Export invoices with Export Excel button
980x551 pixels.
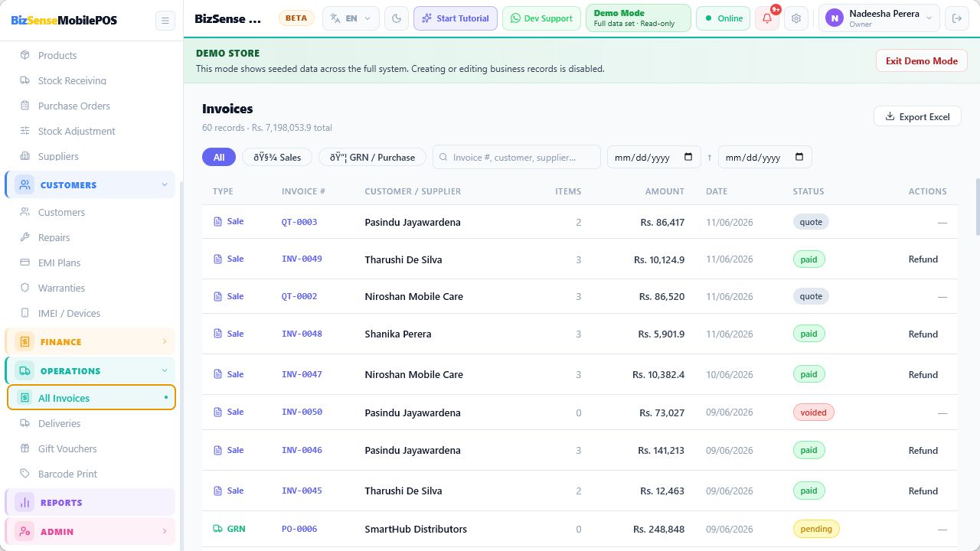tap(917, 116)
